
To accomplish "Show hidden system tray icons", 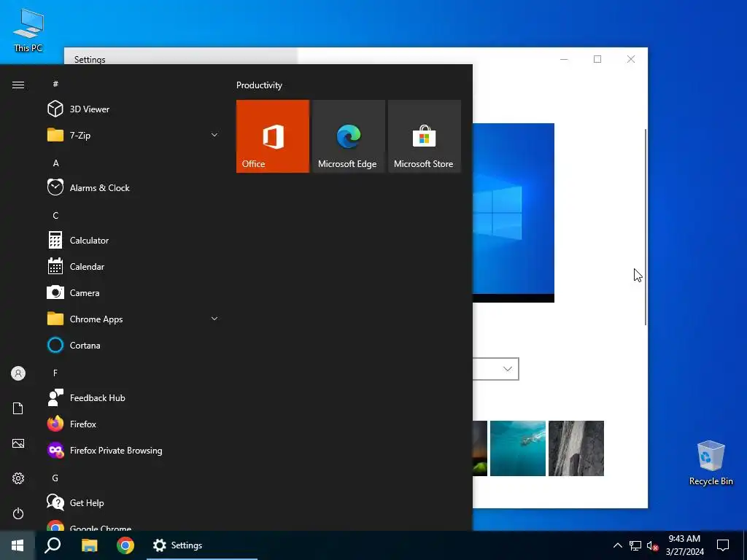I will click(x=617, y=545).
